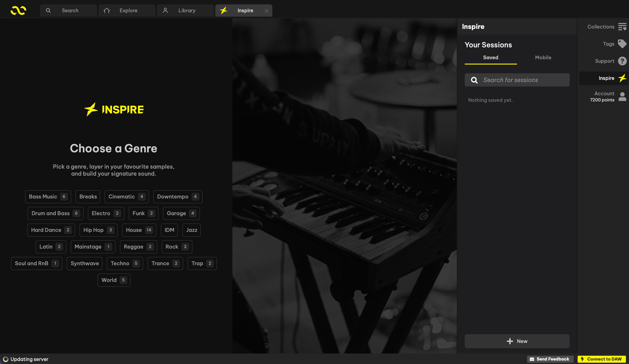Select the Rock genre
The height and width of the screenshot is (364, 629).
(177, 247)
